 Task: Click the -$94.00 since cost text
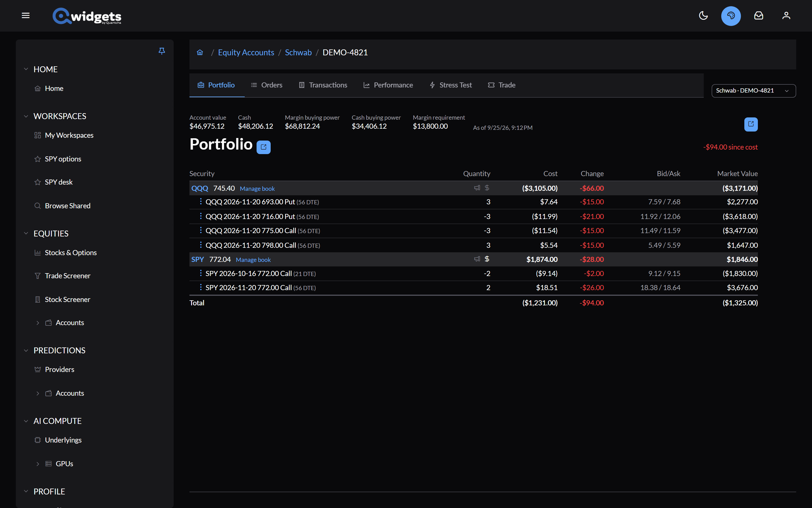click(x=731, y=147)
